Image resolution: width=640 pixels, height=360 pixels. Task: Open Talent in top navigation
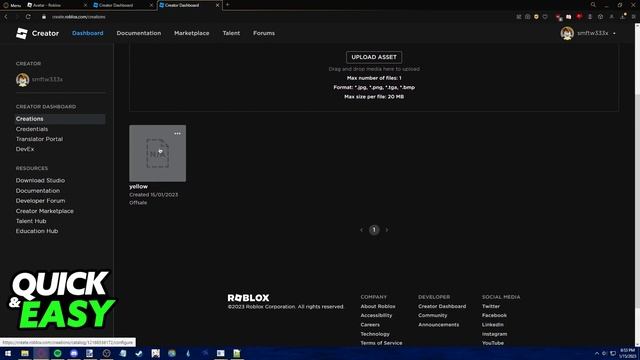pyautogui.click(x=231, y=33)
